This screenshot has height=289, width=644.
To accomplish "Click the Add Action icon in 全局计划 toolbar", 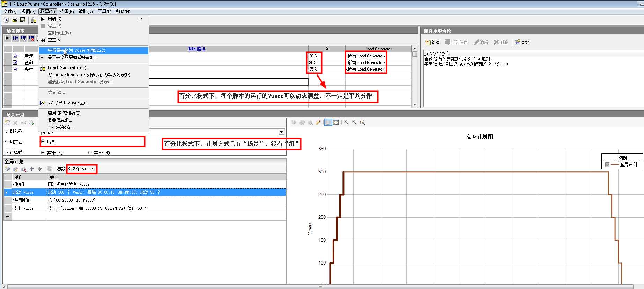I will (x=7, y=169).
